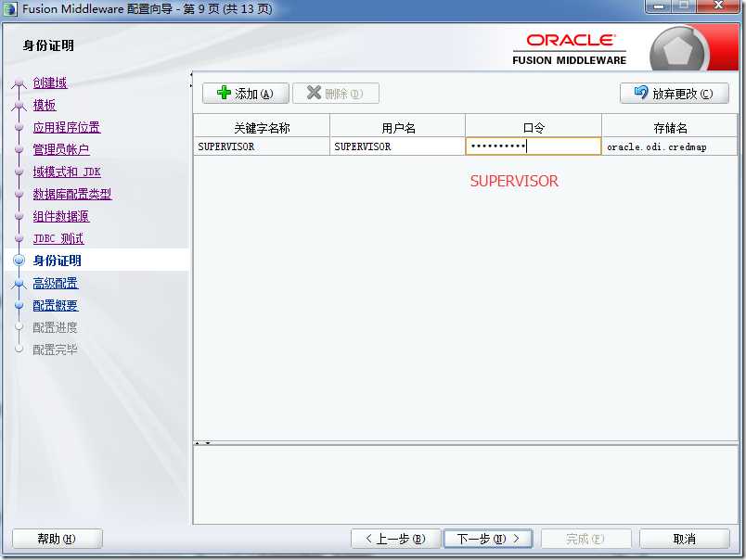This screenshot has width=746, height=560.
Task: Open the 域模式和 JDK step
Action: coord(67,172)
